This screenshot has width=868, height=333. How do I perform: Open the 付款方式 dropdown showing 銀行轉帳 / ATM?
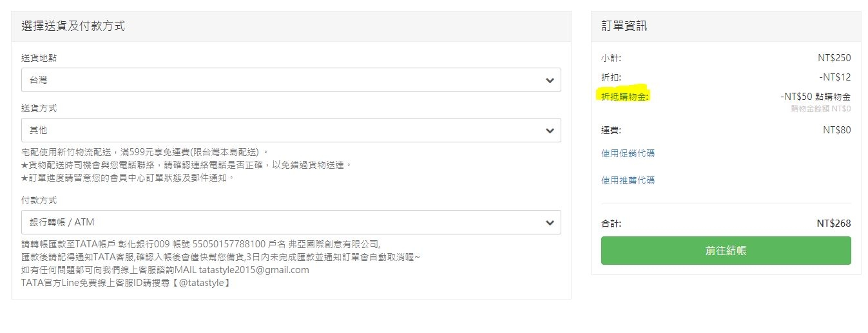(x=284, y=222)
